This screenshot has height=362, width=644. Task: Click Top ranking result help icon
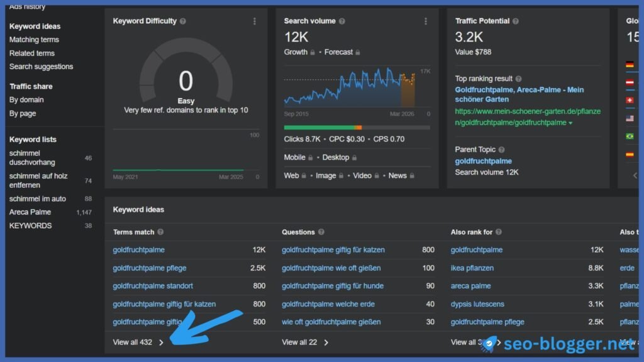point(518,79)
